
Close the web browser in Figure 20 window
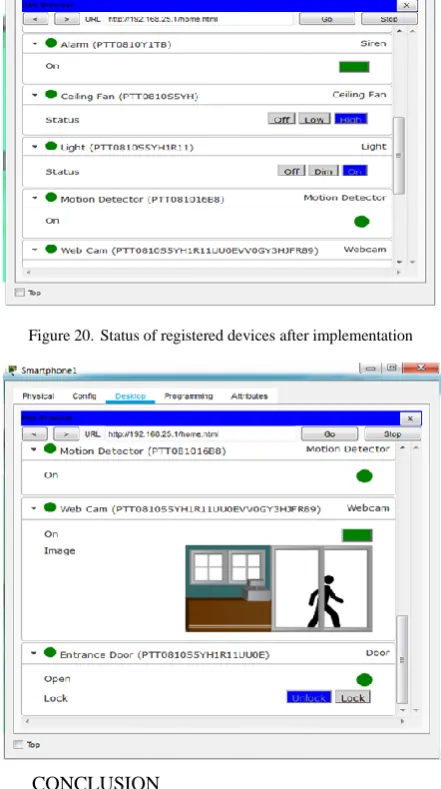click(x=407, y=6)
